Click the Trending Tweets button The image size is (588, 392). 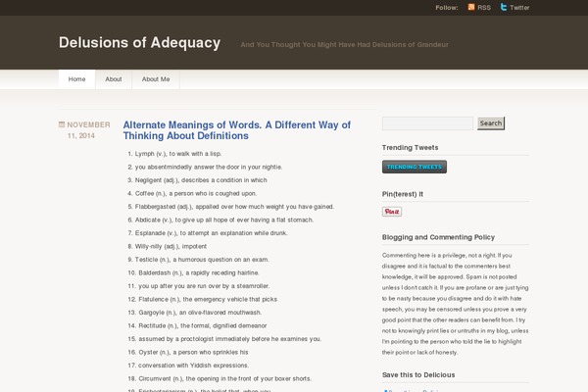(415, 167)
